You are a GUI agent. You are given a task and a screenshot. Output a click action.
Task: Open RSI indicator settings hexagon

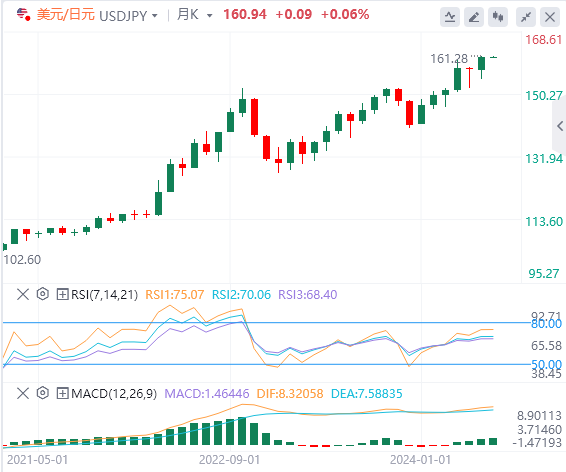(x=43, y=294)
